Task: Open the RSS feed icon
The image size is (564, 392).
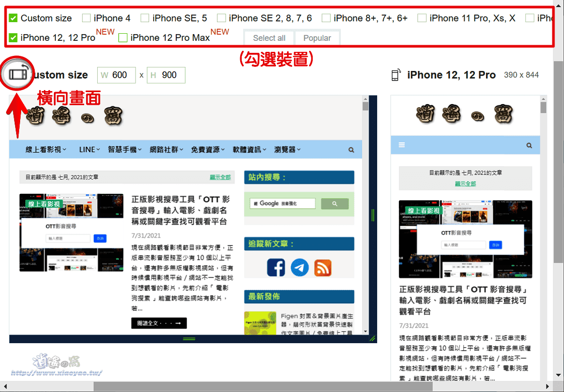Action: coord(323,268)
